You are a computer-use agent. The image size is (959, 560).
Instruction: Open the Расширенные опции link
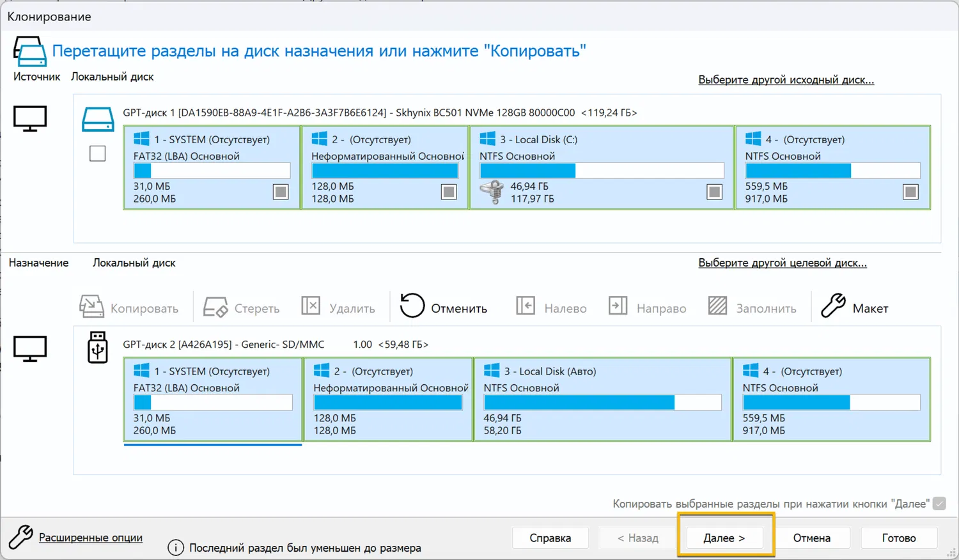pyautogui.click(x=91, y=538)
